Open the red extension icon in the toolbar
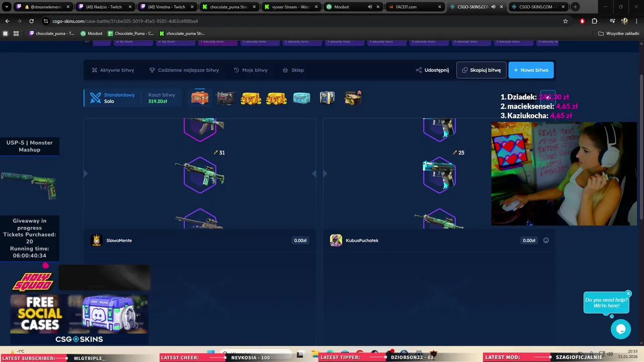Viewport: 644px width, 362px height. tap(582, 21)
